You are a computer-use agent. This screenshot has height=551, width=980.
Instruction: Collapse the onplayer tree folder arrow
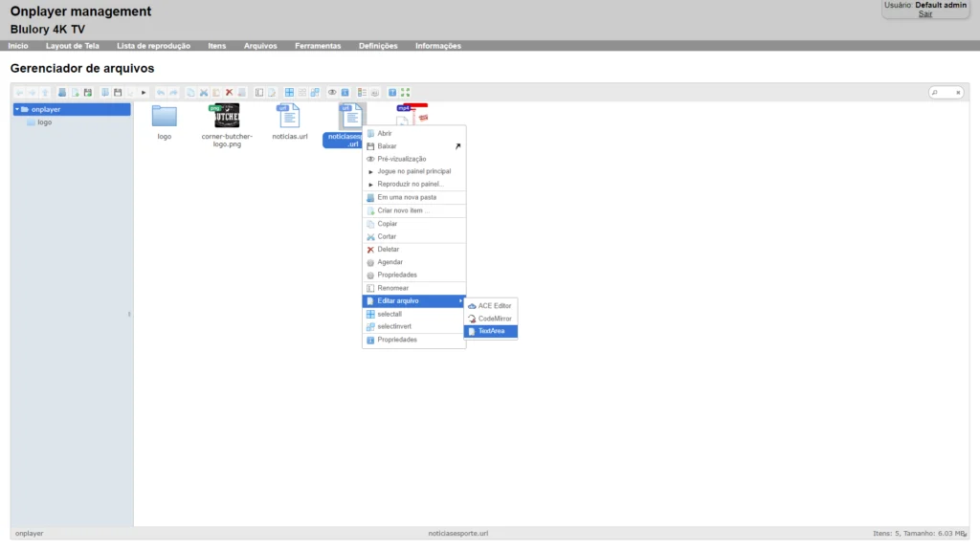17,109
